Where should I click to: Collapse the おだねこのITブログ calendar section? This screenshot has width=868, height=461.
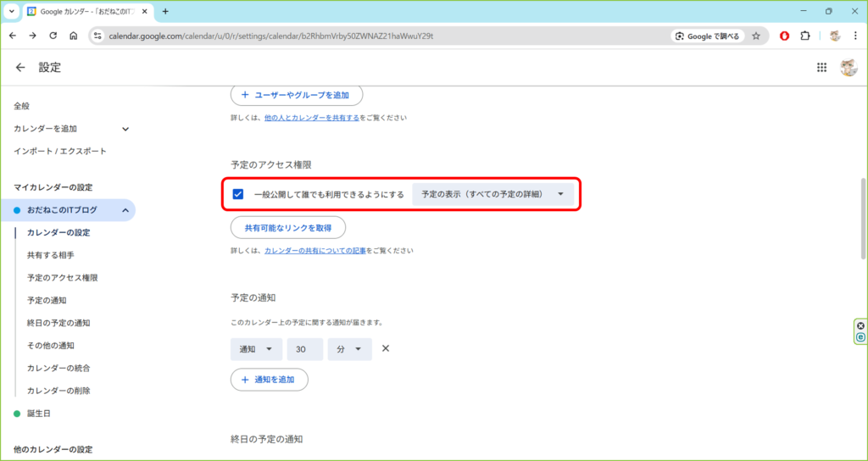[125, 210]
